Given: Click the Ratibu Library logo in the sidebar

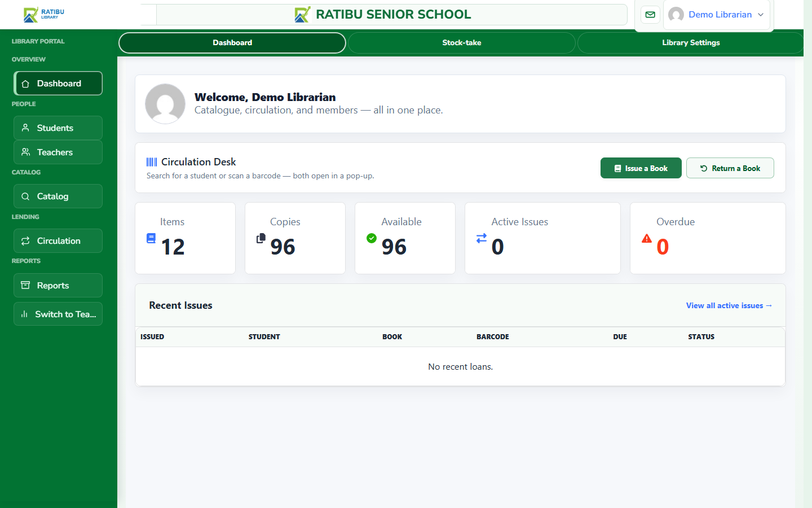Looking at the screenshot, I should pyautogui.click(x=44, y=14).
